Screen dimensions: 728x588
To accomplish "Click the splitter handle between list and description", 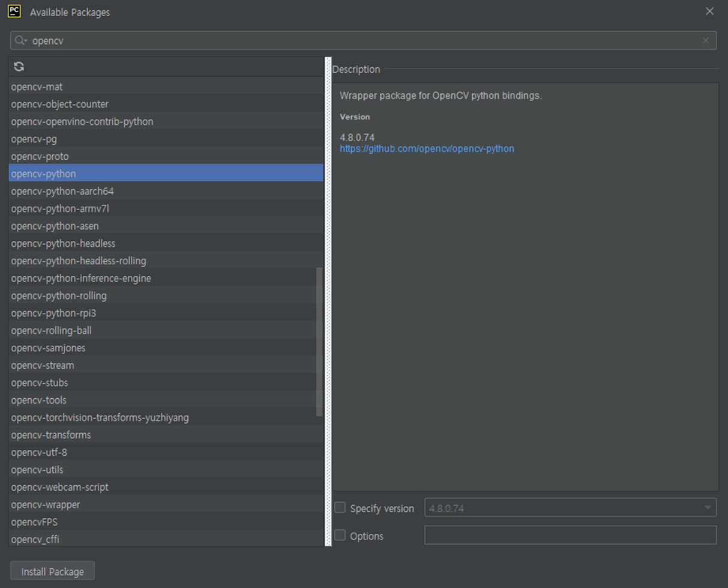I will [328, 302].
